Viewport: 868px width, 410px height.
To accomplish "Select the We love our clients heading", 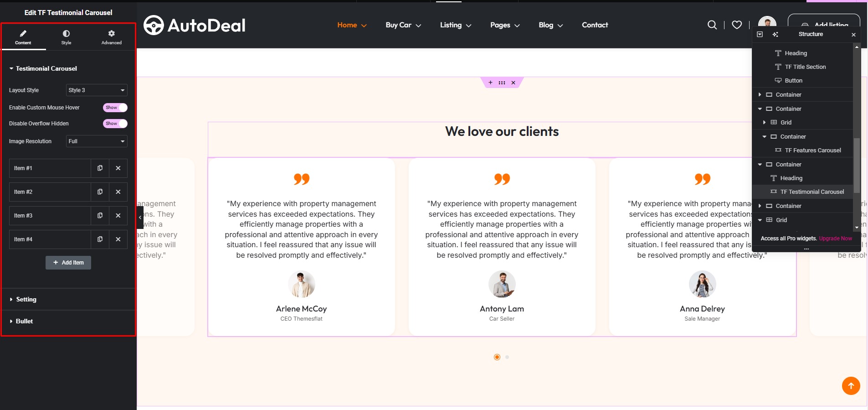I will coord(502,132).
